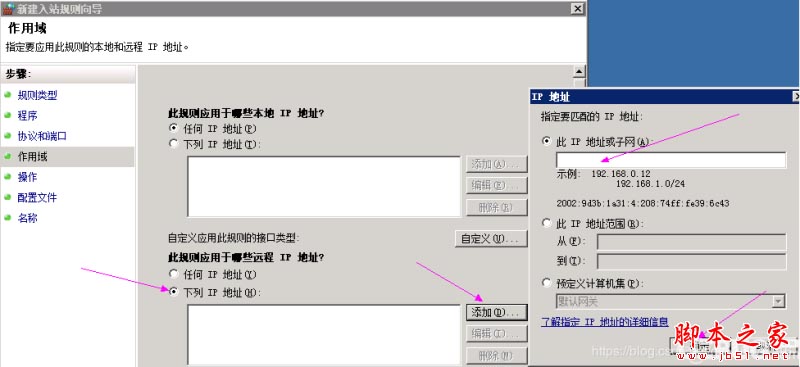The image size is (800, 367).
Task: Select local 任何 IP 地址(P) radio option
Action: tap(173, 128)
